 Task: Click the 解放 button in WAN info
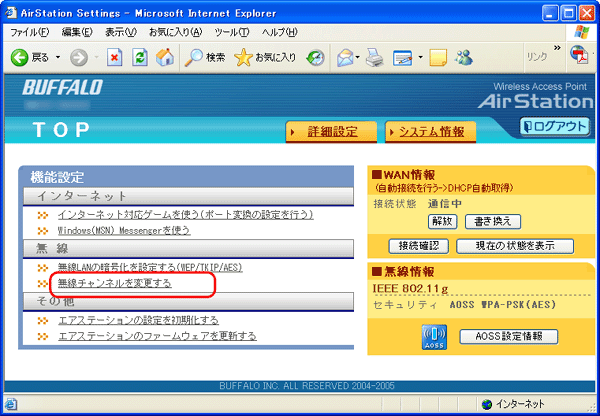pyautogui.click(x=442, y=221)
